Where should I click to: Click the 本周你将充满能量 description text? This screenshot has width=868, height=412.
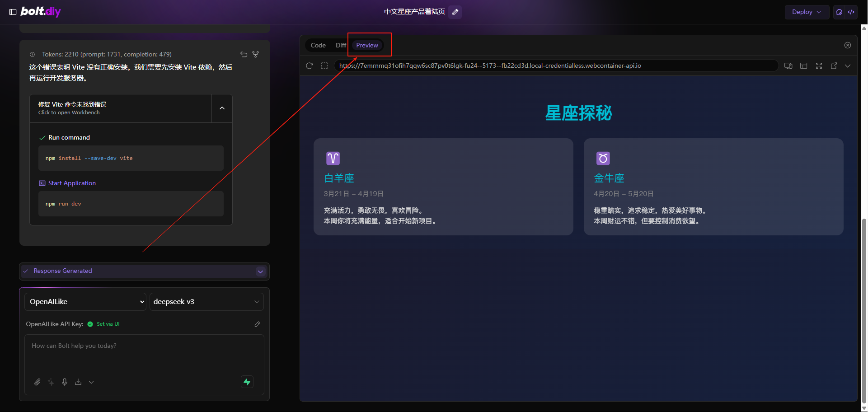pos(381,221)
